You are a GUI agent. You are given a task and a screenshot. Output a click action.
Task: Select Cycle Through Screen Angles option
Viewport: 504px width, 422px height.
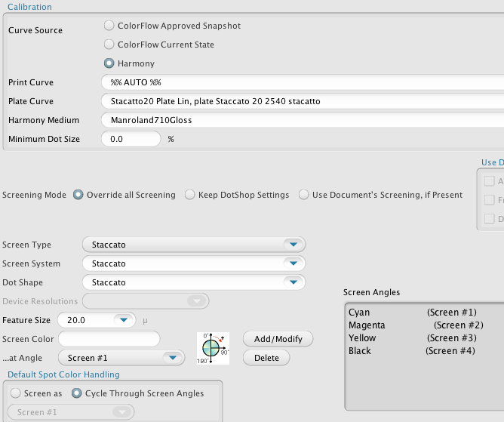point(78,393)
